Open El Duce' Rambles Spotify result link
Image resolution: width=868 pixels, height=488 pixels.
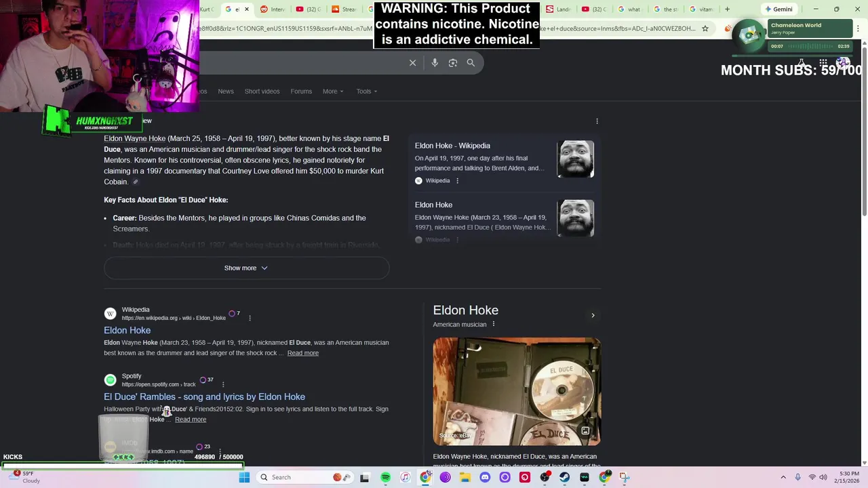pos(204,396)
